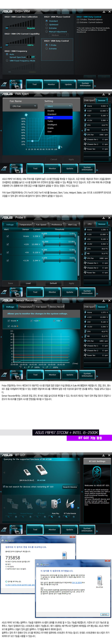
Task: Open the Medium manual adjustment dropdown
Action: pyautogui.click(x=59, y=35)
